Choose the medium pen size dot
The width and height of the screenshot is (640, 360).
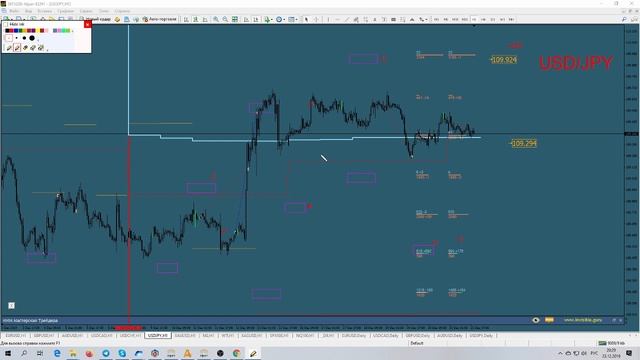24,38
